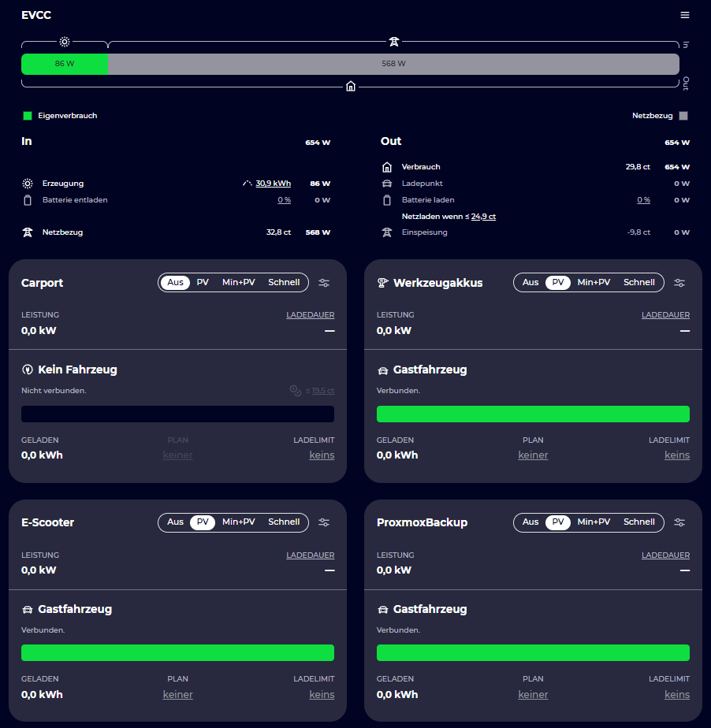Click the sun icon beside Erzeugung
711x728 pixels.
pyautogui.click(x=28, y=184)
